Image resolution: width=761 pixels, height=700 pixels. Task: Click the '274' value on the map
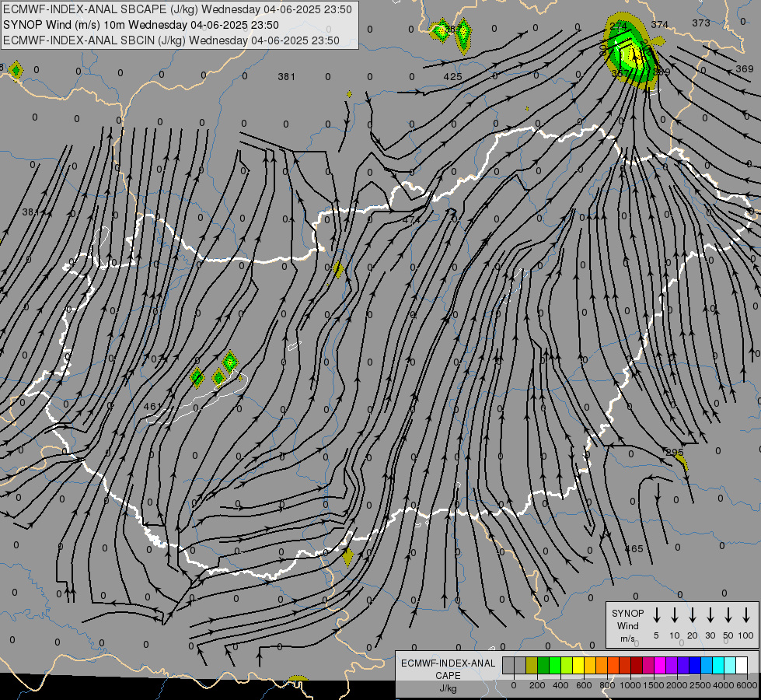[x=619, y=26]
